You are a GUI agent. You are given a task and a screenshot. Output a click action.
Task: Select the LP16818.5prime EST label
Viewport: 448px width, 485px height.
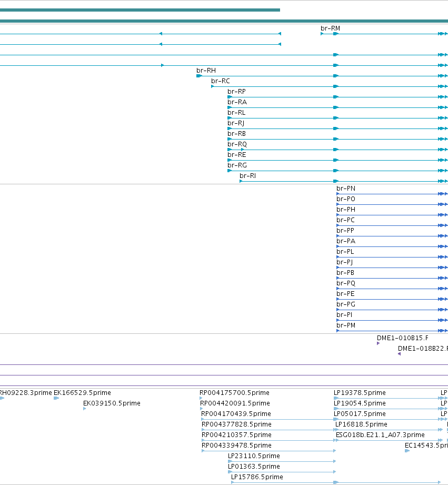(361, 424)
